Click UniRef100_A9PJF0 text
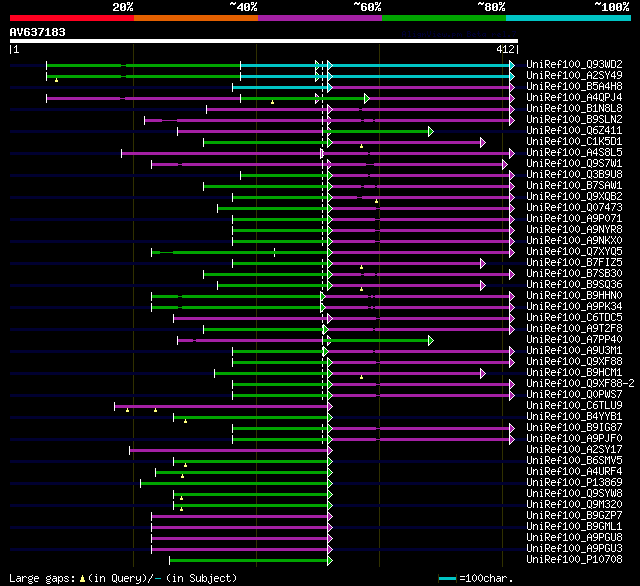Screen dimensions: 640x586 point(574,439)
